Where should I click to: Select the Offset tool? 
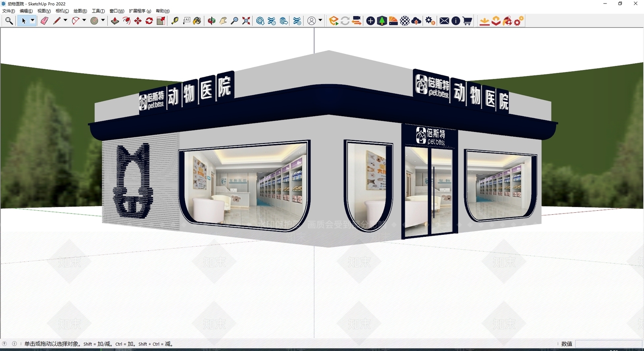coord(126,21)
